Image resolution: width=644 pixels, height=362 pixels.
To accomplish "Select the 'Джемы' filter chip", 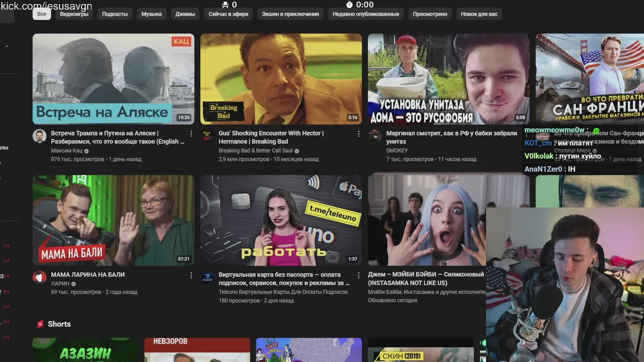I will [x=185, y=14].
